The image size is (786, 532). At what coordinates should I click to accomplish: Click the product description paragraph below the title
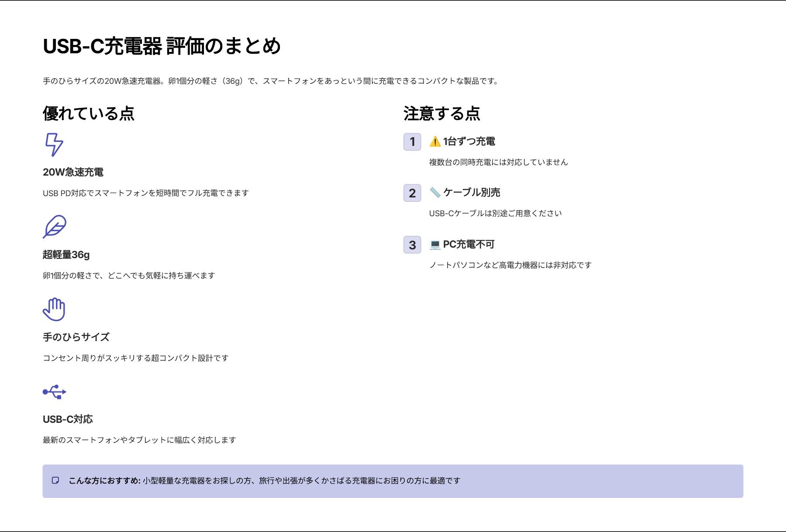coord(270,80)
